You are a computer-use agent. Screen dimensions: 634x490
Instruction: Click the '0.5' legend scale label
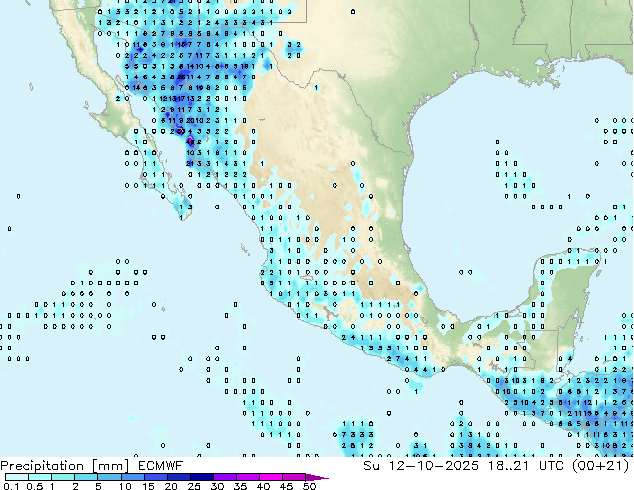[35, 486]
